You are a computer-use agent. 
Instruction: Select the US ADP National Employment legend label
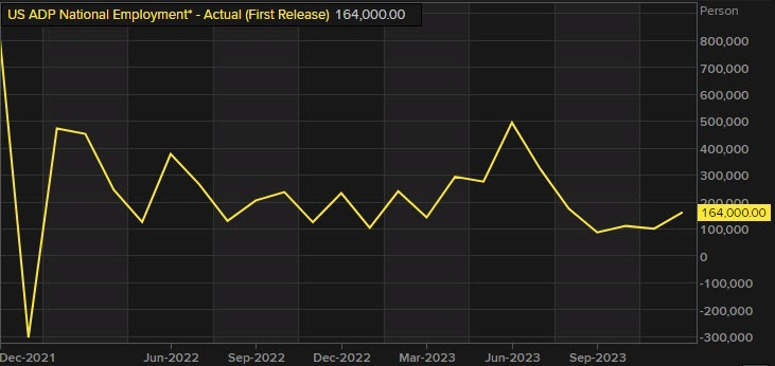point(168,15)
